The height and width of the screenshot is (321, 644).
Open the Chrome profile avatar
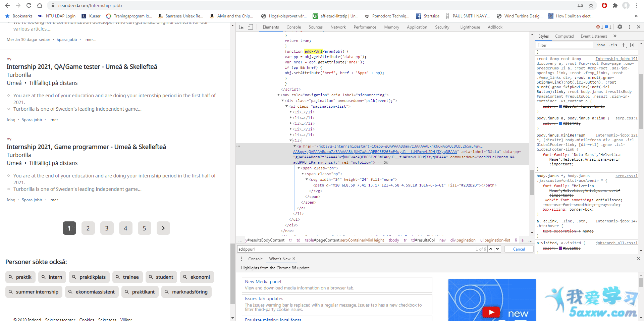pyautogui.click(x=626, y=5)
